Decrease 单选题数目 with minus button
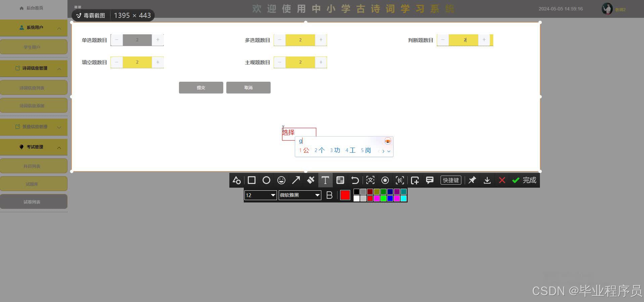The image size is (644, 302). point(117,40)
